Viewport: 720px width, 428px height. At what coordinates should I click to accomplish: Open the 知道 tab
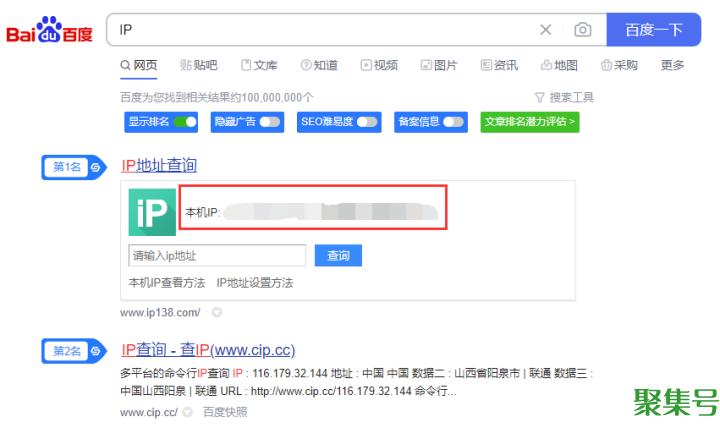[x=319, y=65]
